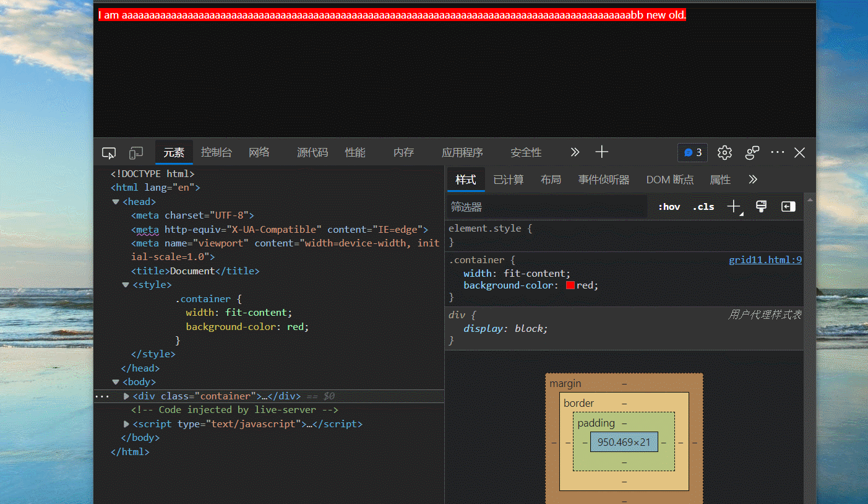The height and width of the screenshot is (504, 868).
Task: Open the 源代码 tab
Action: click(312, 152)
